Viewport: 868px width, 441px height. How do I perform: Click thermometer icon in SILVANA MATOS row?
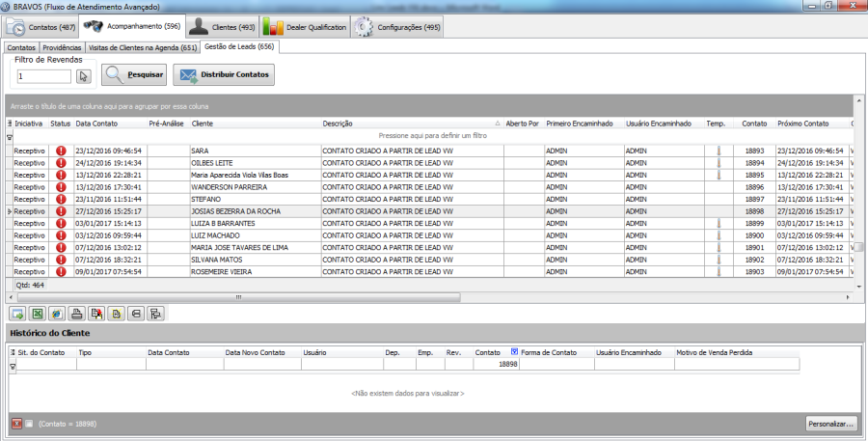(719, 260)
